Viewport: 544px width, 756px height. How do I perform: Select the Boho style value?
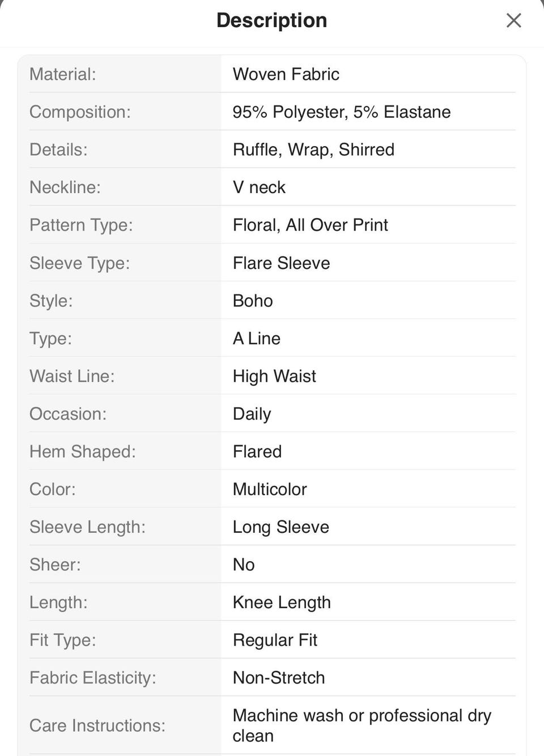(x=253, y=301)
